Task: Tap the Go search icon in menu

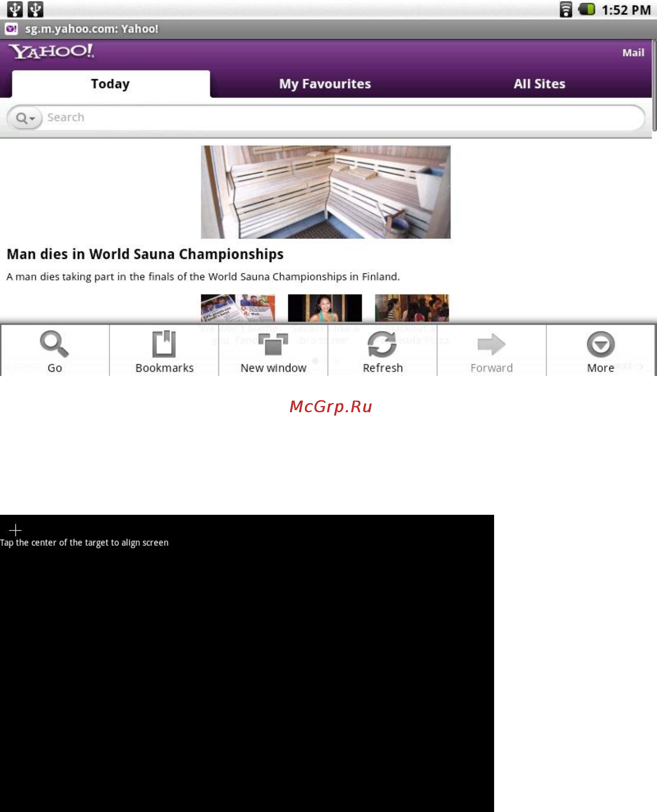Action: (55, 351)
